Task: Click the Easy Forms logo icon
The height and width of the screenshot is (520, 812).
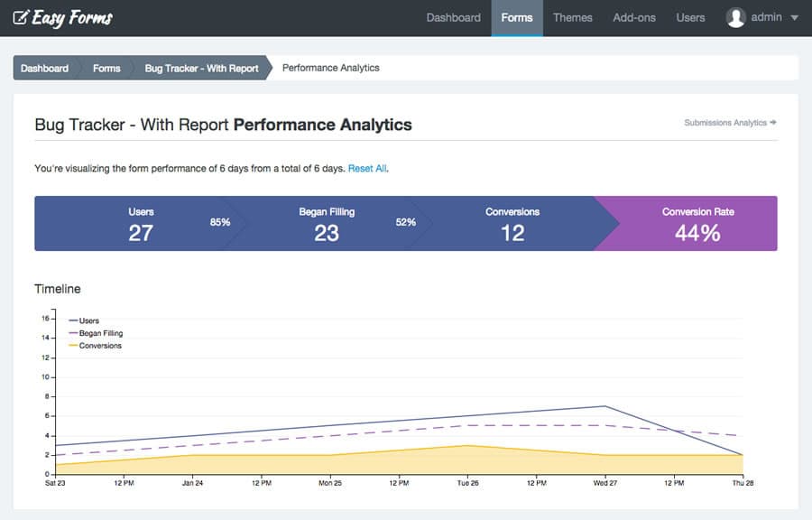Action: pos(21,17)
